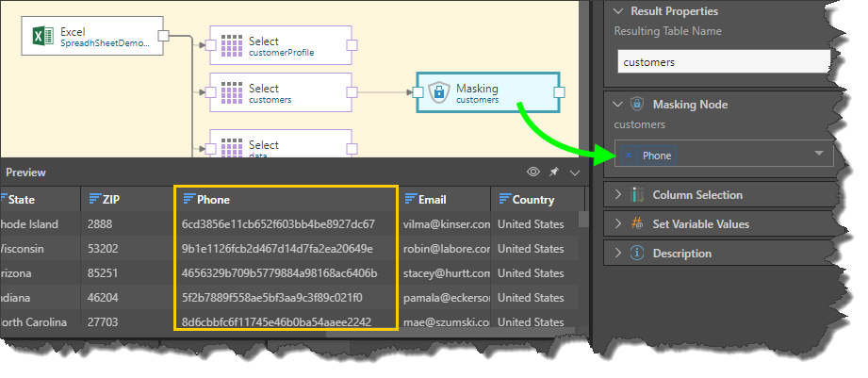Pin the Preview panel
The width and height of the screenshot is (868, 378).
pyautogui.click(x=554, y=173)
